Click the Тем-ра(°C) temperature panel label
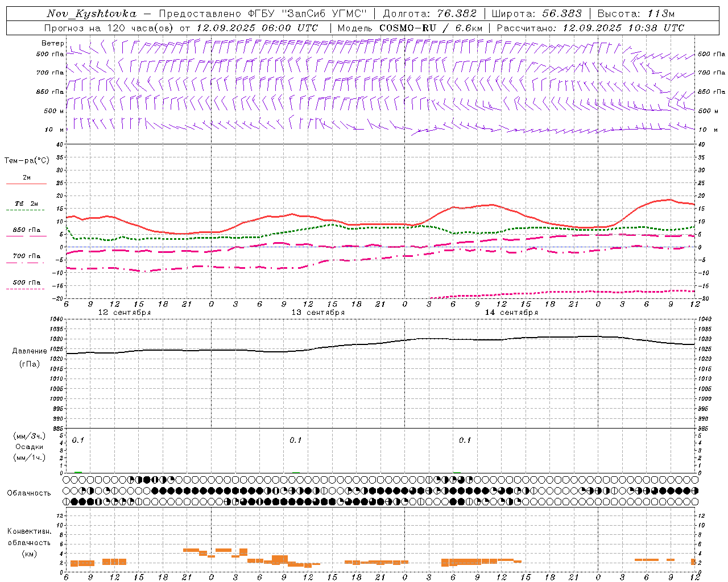Screen dimensions: 728x582 pos(27,161)
